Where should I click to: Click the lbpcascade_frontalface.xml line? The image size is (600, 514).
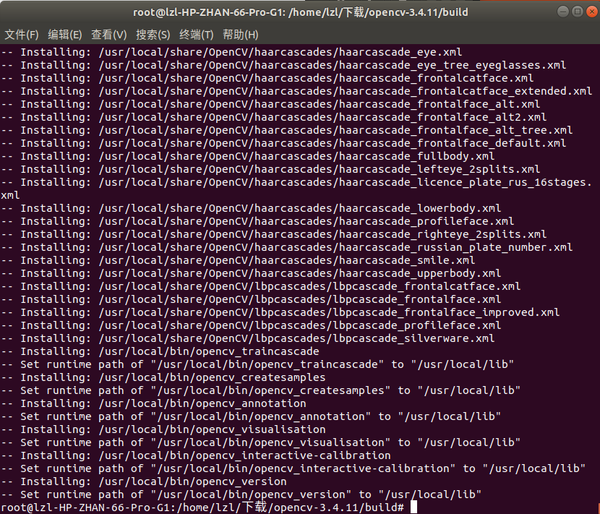click(251, 299)
